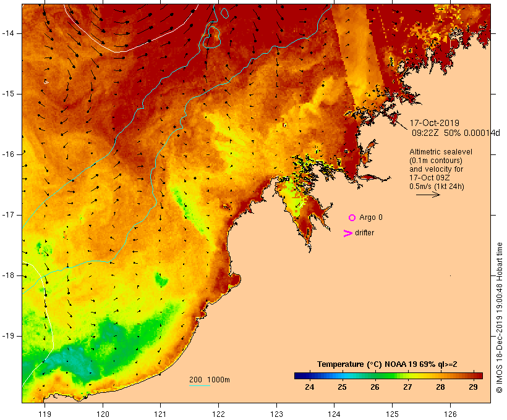Viewport: 507px width, 420px height.
Task: Click the 'Altimetric sealevel' label
Action: (x=441, y=152)
